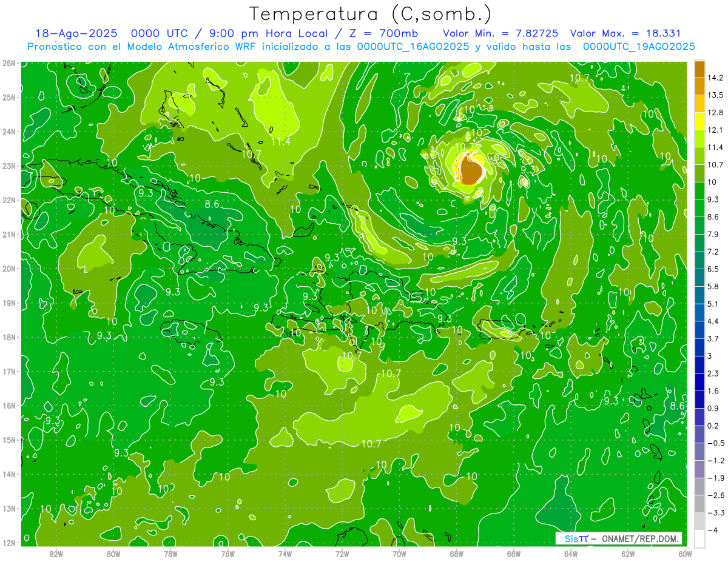Click the '11.4' contour label on the map

281,141
